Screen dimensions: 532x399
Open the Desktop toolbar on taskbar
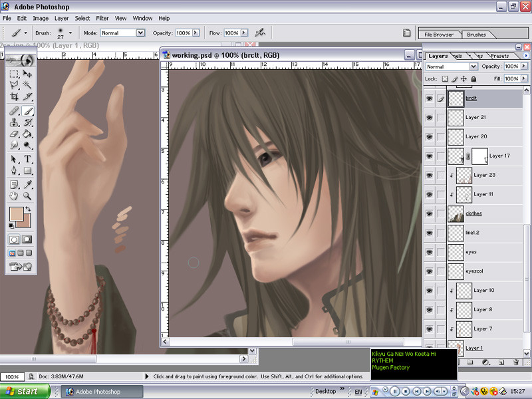click(x=325, y=391)
